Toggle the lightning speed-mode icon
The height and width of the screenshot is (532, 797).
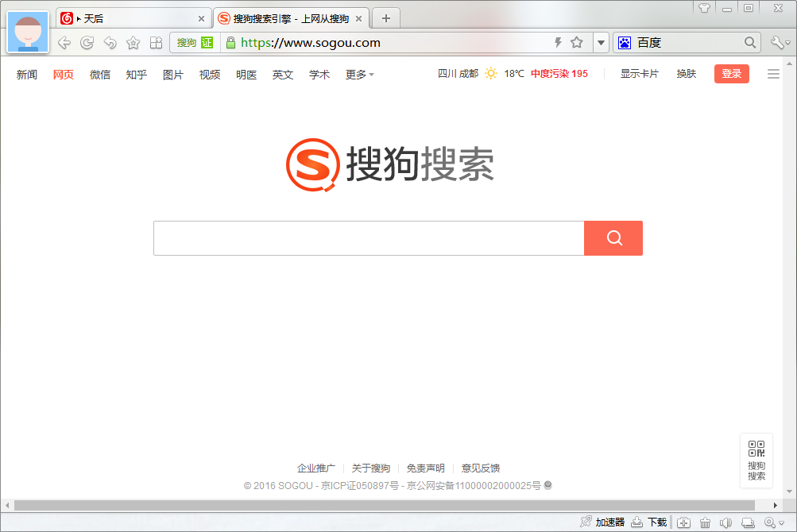click(x=558, y=43)
